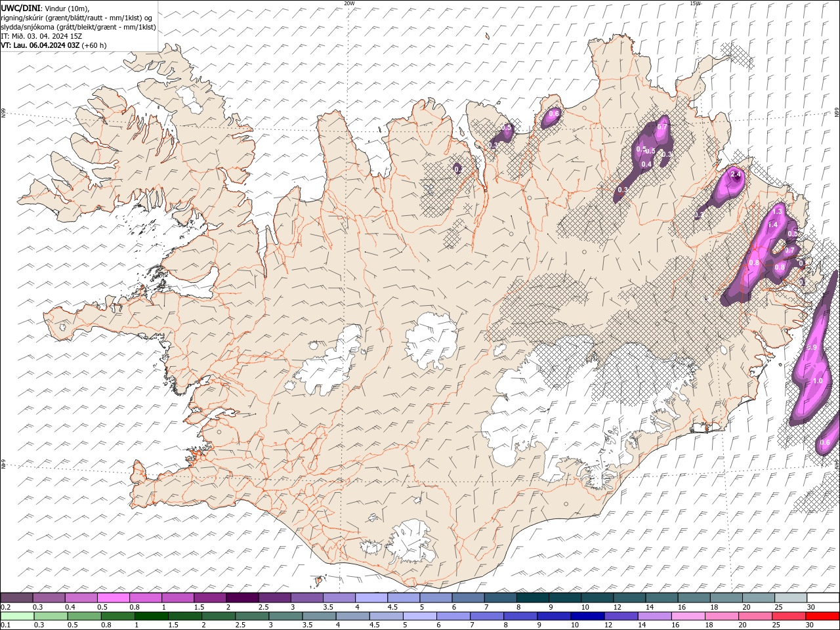The height and width of the screenshot is (630, 840).
Task: Select the 0.8 swatch in the snow legend
Action: tap(145, 598)
